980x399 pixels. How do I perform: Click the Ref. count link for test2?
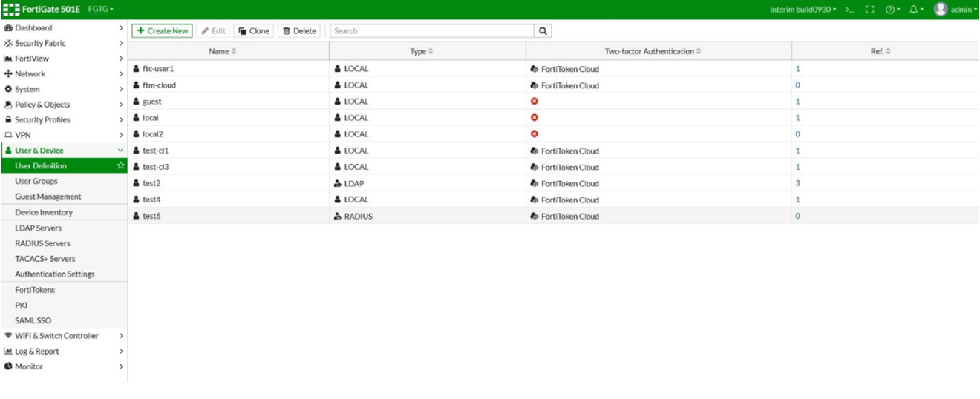click(798, 183)
